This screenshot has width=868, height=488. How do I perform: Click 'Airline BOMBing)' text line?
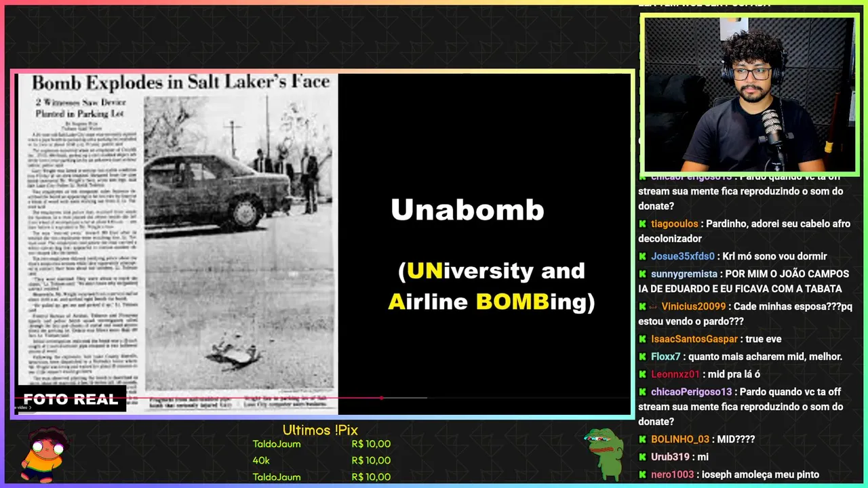point(491,302)
